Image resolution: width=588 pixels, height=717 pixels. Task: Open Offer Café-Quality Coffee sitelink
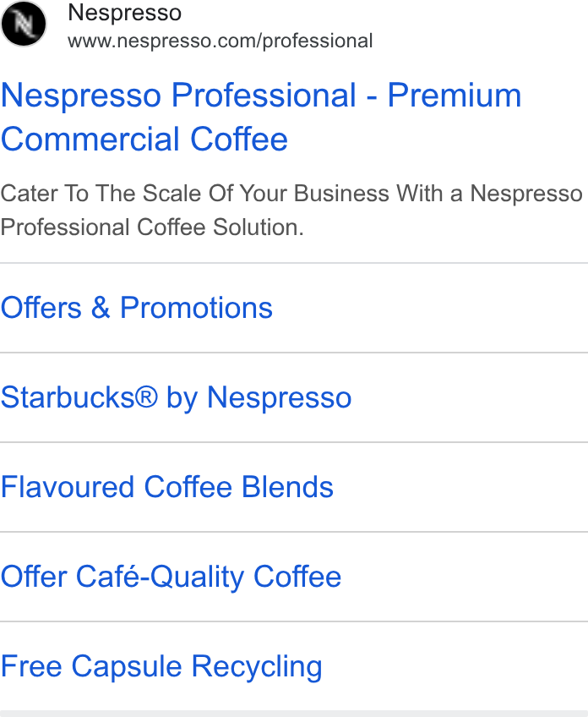pos(171,577)
